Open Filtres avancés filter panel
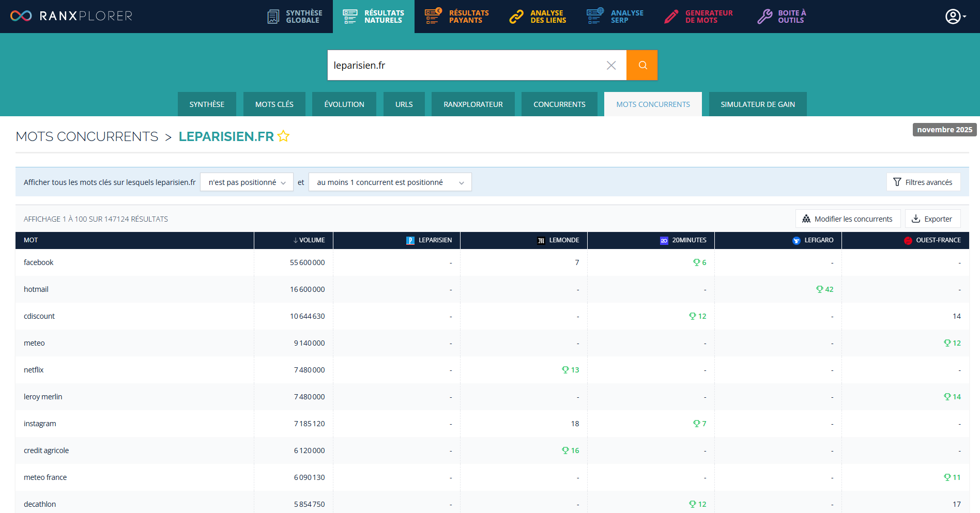The height and width of the screenshot is (513, 980). (x=923, y=182)
